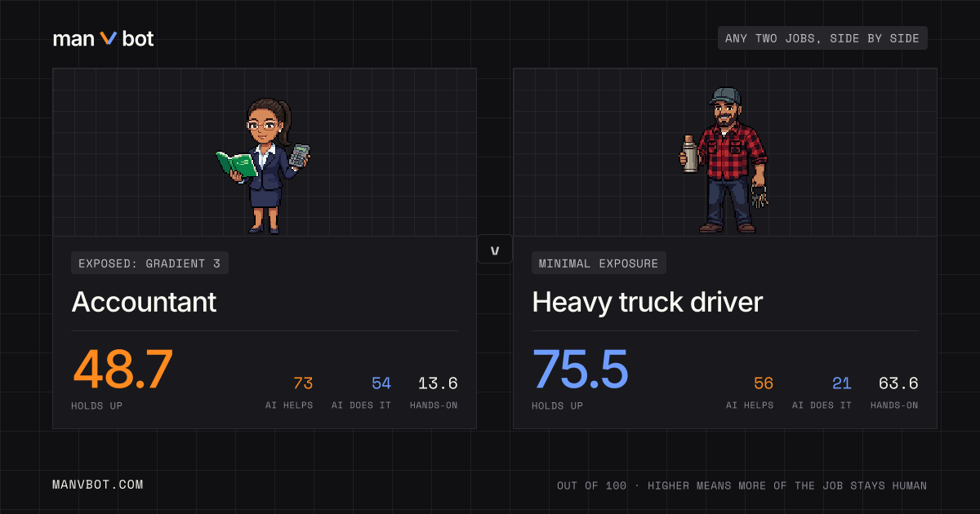Open the Accountant job title
Image resolution: width=980 pixels, height=514 pixels.
(144, 302)
